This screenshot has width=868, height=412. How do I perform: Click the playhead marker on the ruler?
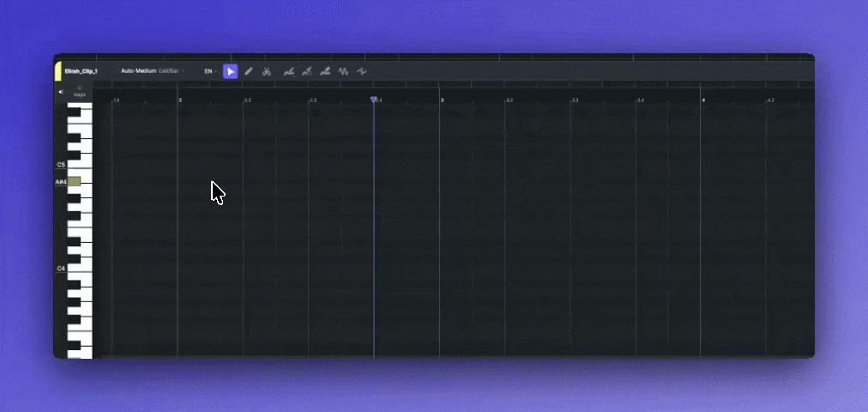point(374,100)
